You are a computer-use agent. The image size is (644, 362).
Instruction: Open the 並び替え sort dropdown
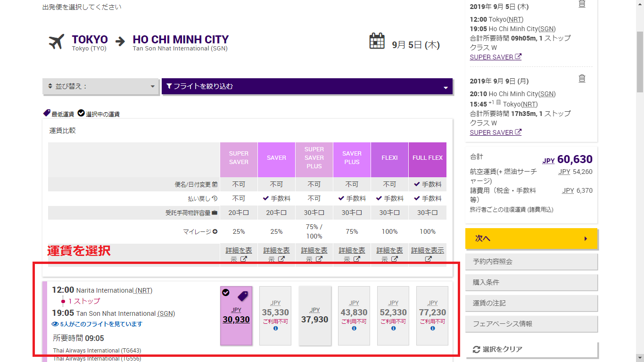pyautogui.click(x=101, y=87)
